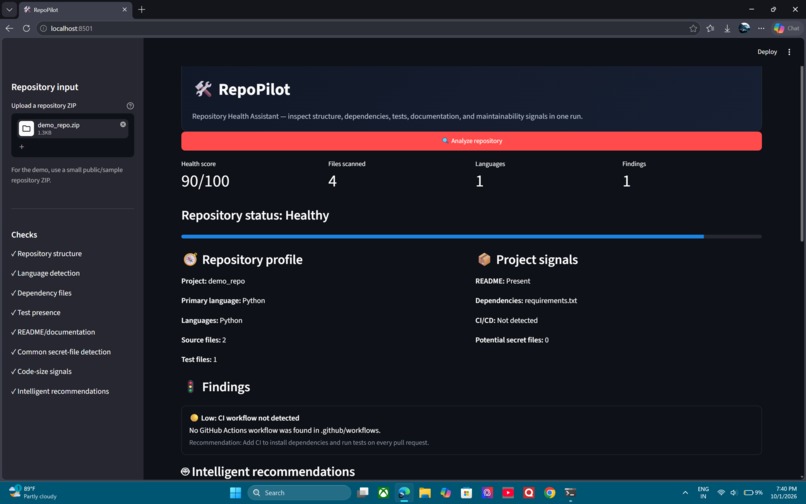Open File Explorer from the taskbar
The image size is (806, 504).
click(425, 493)
